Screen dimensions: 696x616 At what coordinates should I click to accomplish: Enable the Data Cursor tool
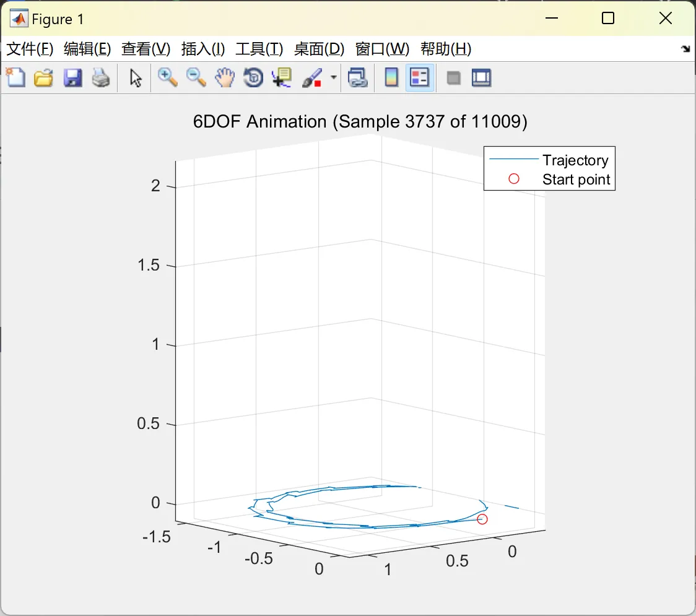pyautogui.click(x=282, y=77)
